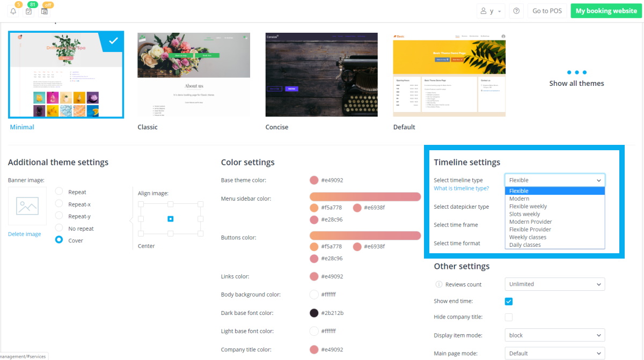Click the calendar bookings icon with 81 badge

pos(29,11)
